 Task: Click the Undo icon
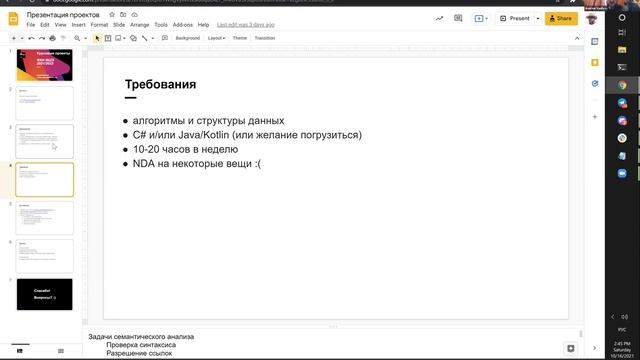31,38
